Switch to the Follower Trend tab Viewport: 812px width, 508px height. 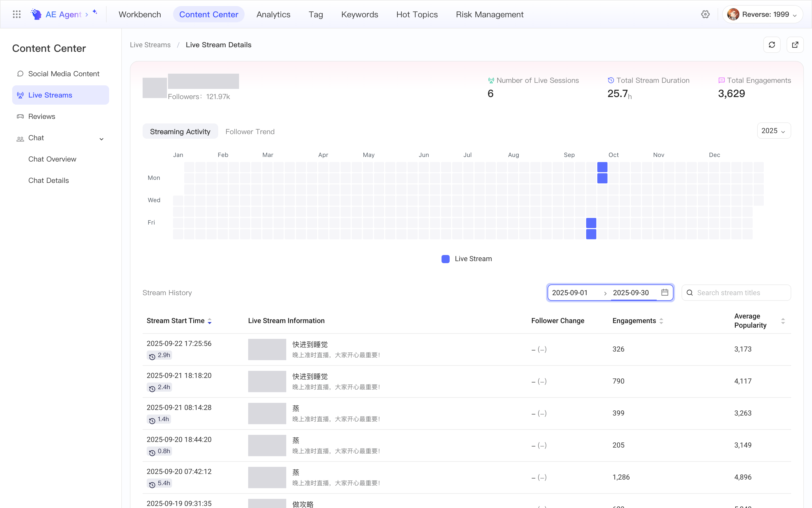[x=250, y=131]
